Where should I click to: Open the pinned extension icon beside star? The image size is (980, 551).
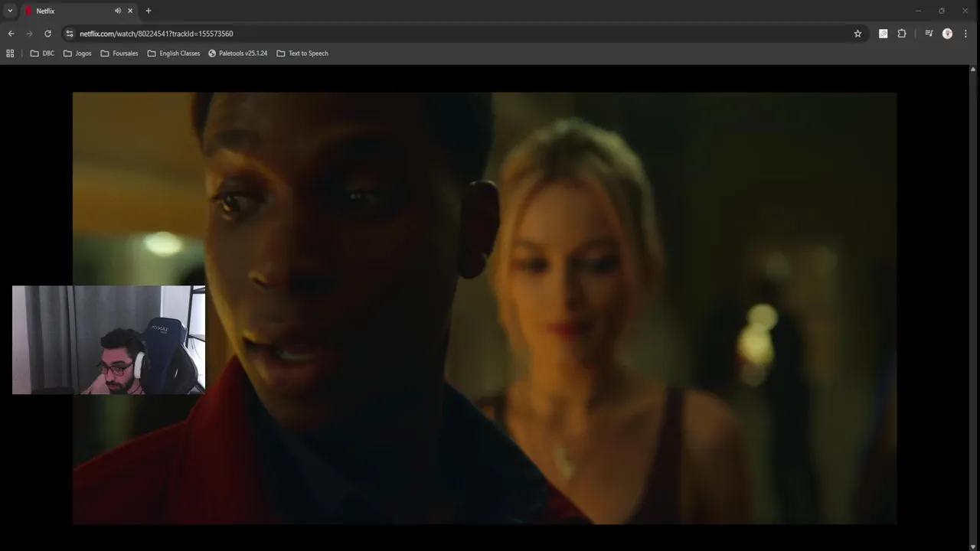click(x=883, y=34)
